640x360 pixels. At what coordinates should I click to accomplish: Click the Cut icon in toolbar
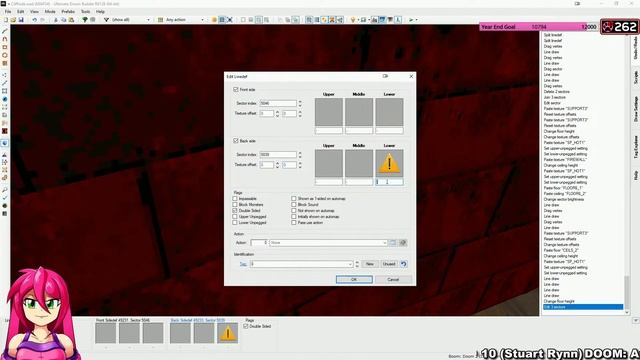tap(56, 20)
